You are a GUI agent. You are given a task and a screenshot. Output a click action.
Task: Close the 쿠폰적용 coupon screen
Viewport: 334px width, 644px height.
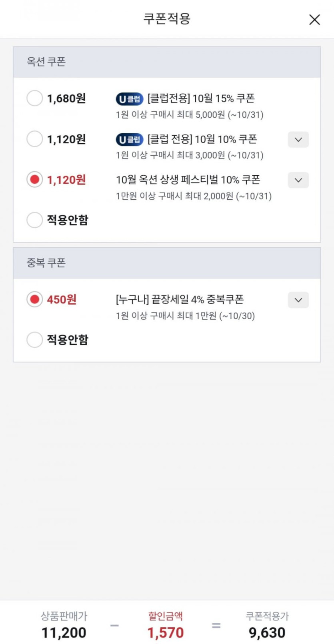point(314,20)
